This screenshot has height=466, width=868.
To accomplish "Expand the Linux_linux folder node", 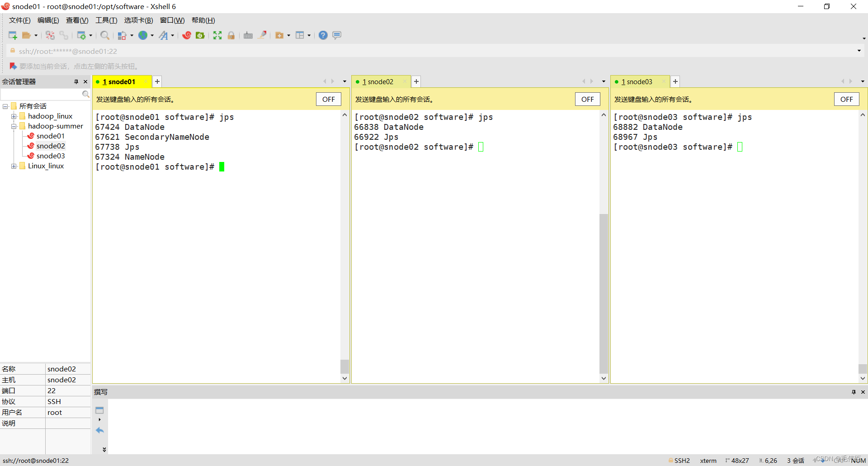I will [14, 166].
